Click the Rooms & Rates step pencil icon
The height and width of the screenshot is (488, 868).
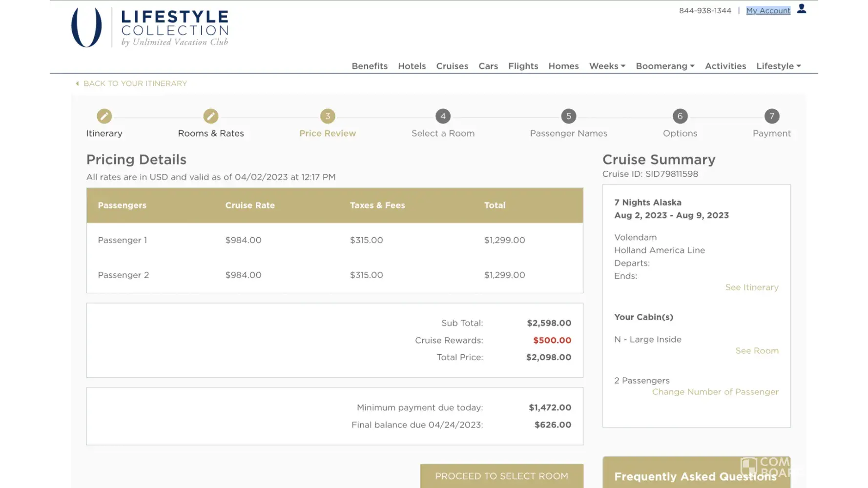tap(211, 116)
